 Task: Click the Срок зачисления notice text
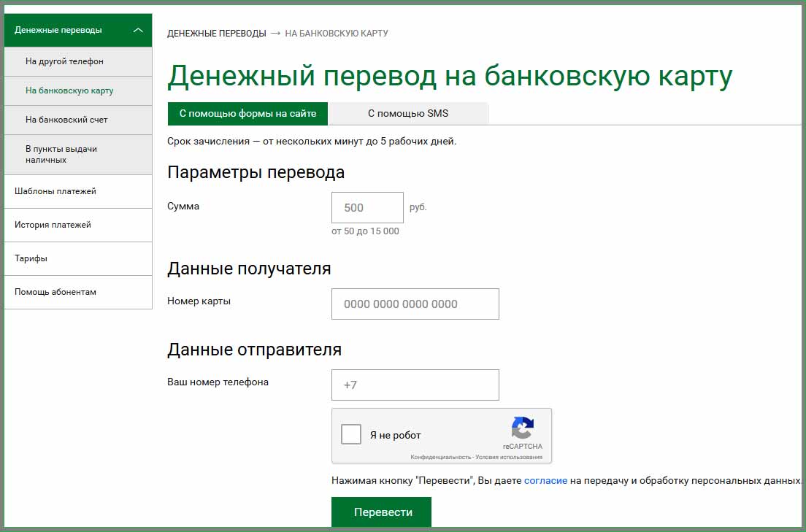pyautogui.click(x=312, y=142)
